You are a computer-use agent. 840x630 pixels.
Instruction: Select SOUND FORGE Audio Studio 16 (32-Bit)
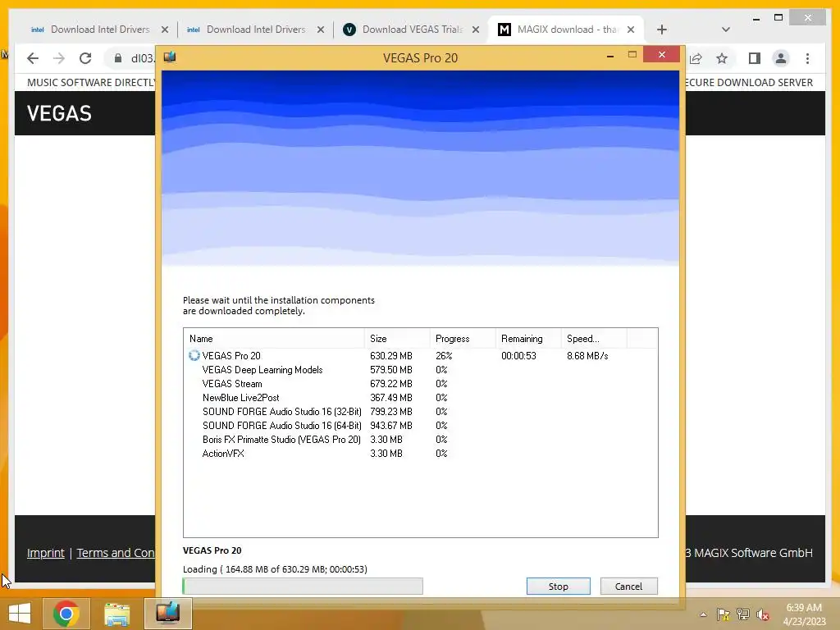pos(421,412)
